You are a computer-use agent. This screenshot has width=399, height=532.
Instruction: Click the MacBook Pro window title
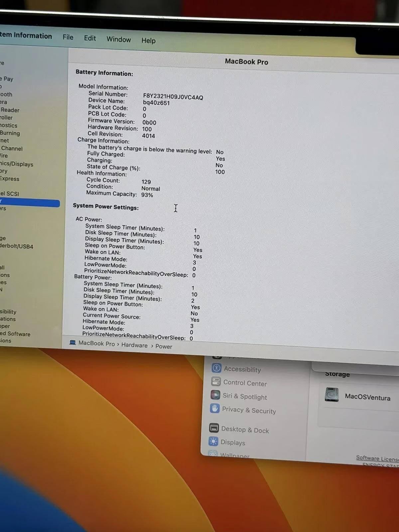click(x=246, y=62)
